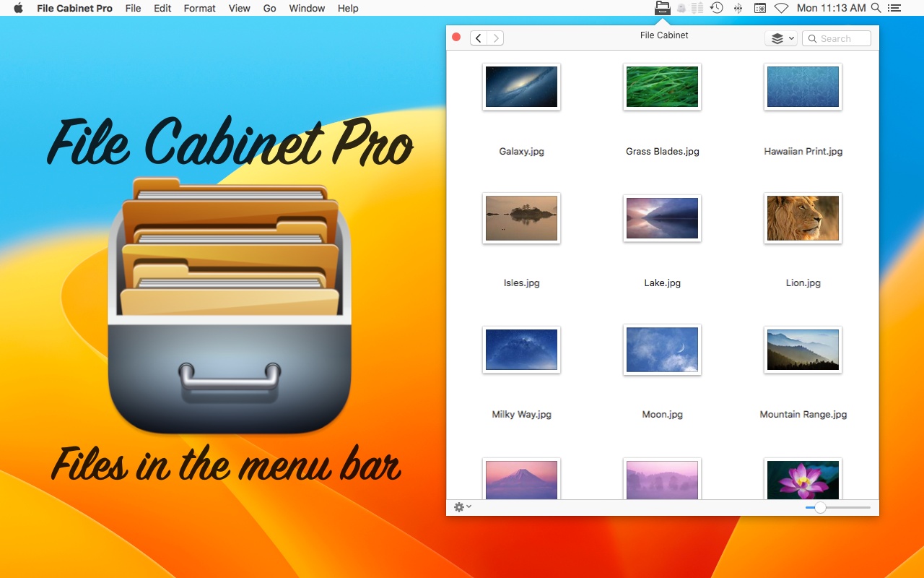Select the lotus flower thumbnail in the bottom row
This screenshot has width=924, height=578.
(x=803, y=479)
